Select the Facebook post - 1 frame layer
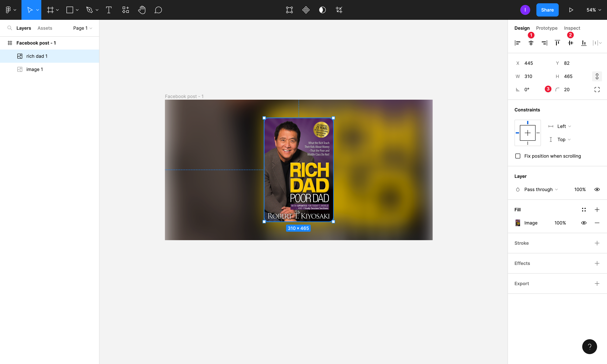The image size is (607, 364). pyautogui.click(x=50, y=43)
